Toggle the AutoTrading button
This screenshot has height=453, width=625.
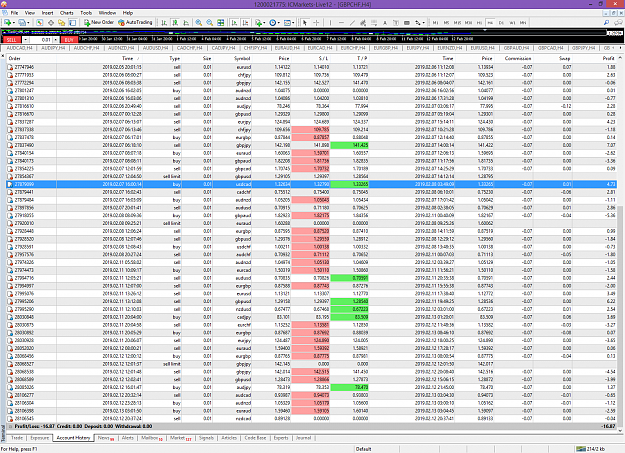coord(135,22)
